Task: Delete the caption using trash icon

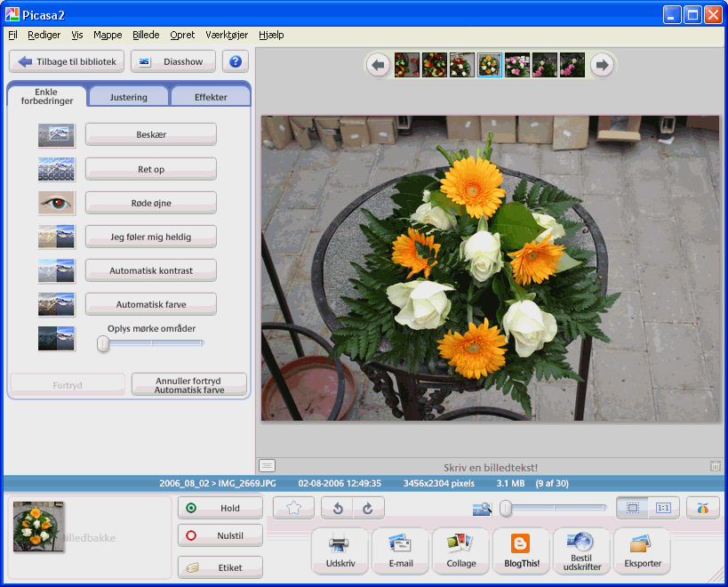Action: [715, 466]
